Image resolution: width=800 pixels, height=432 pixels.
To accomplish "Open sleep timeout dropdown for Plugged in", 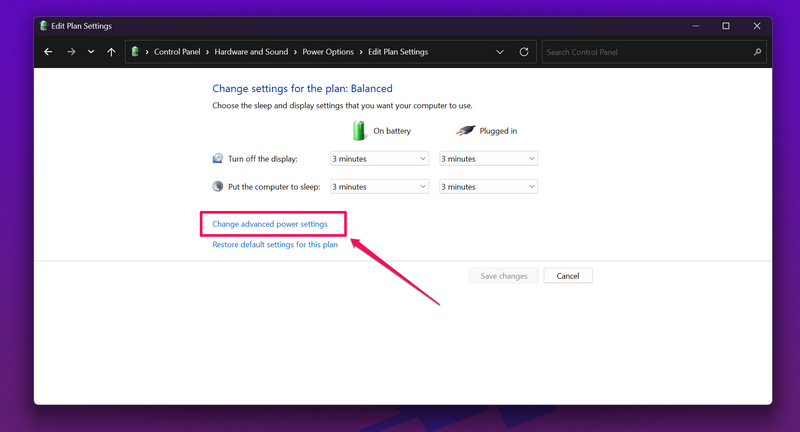I will [488, 186].
